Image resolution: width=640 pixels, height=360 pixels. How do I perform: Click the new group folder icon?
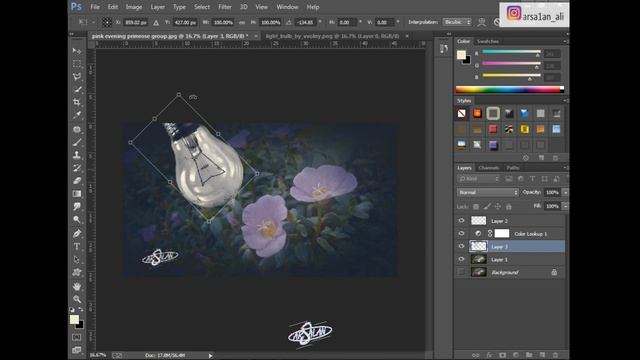tap(529, 355)
